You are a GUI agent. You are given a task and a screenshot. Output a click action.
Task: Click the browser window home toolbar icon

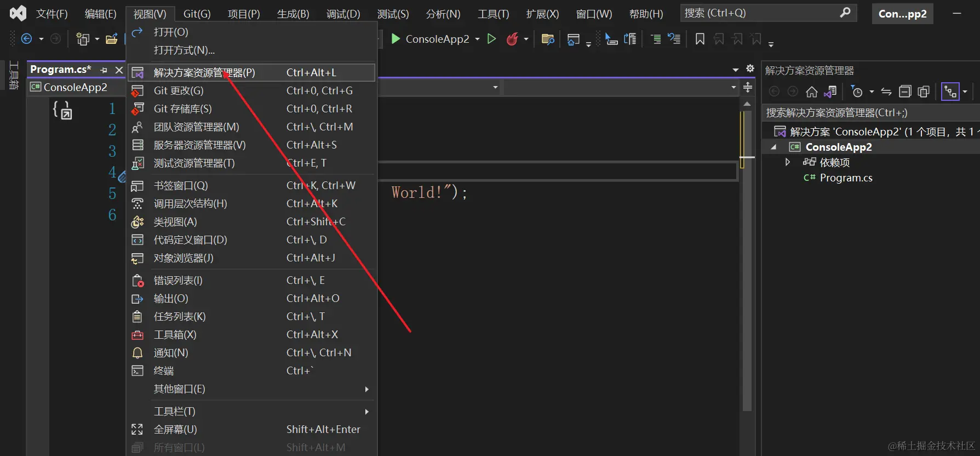(573, 39)
